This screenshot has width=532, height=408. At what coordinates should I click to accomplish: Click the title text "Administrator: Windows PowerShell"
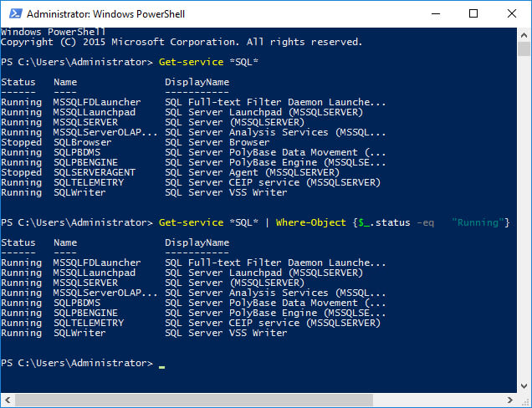pos(106,14)
